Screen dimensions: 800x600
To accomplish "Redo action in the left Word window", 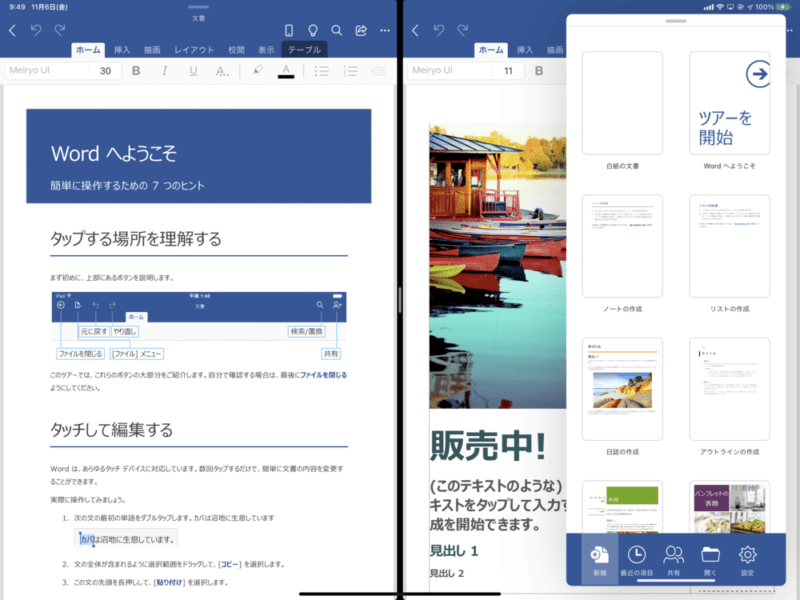I will (60, 30).
